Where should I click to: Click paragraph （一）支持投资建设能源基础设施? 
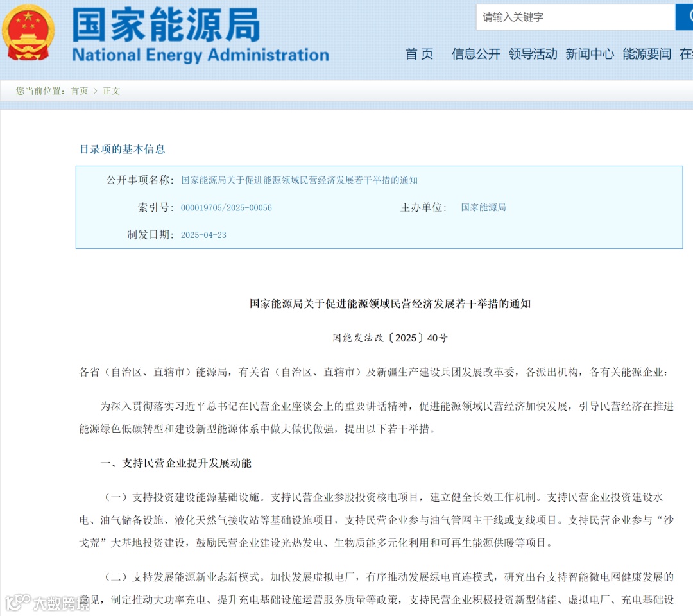pos(377,520)
